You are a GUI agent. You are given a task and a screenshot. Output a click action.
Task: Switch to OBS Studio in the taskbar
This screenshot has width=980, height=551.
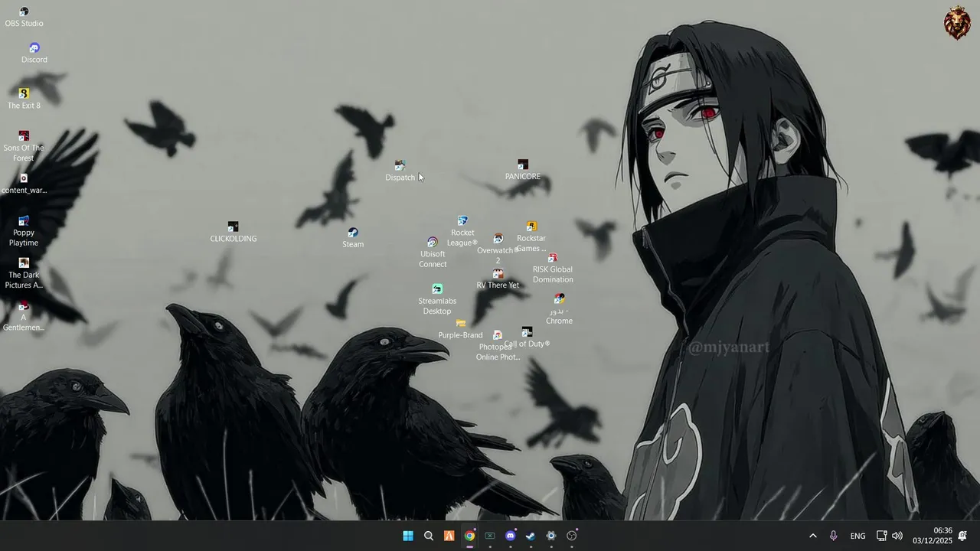(572, 536)
